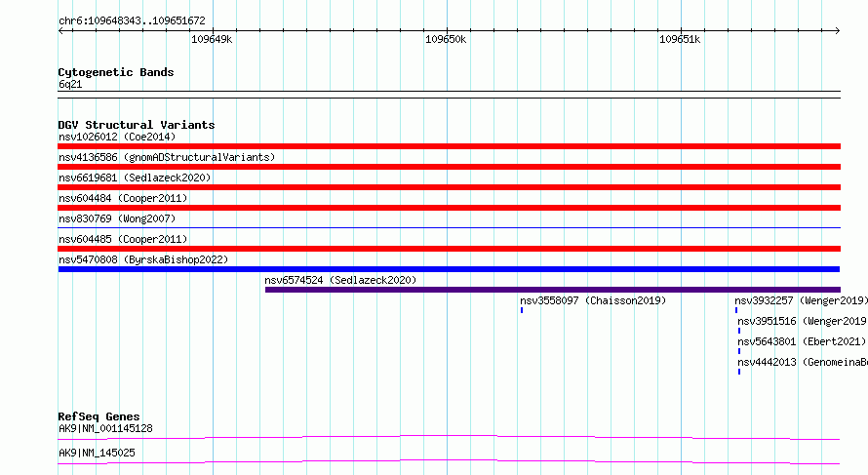The width and height of the screenshot is (868, 475).
Task: Open variant nsv6574524 (Sedlazeck2020) label
Action: tap(340, 280)
